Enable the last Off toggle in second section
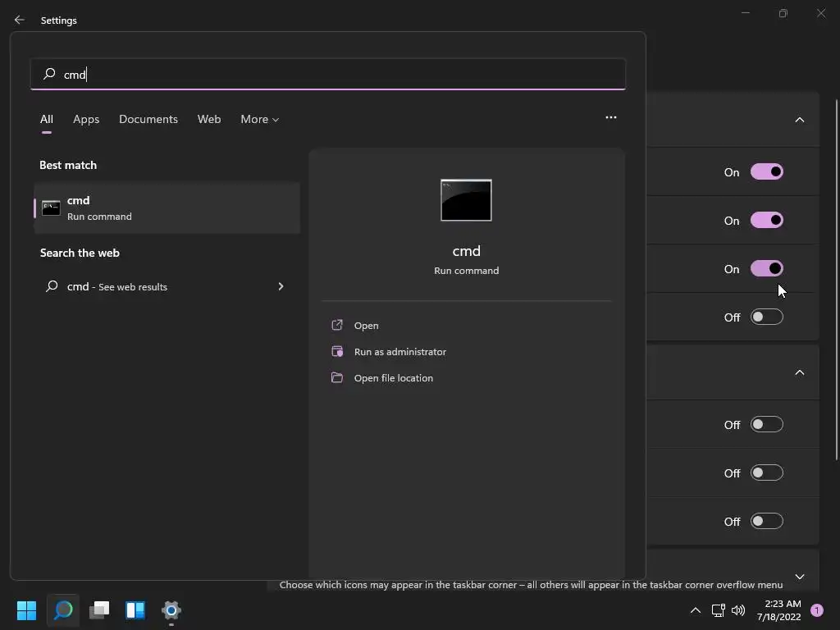Image resolution: width=840 pixels, height=630 pixels. [767, 521]
